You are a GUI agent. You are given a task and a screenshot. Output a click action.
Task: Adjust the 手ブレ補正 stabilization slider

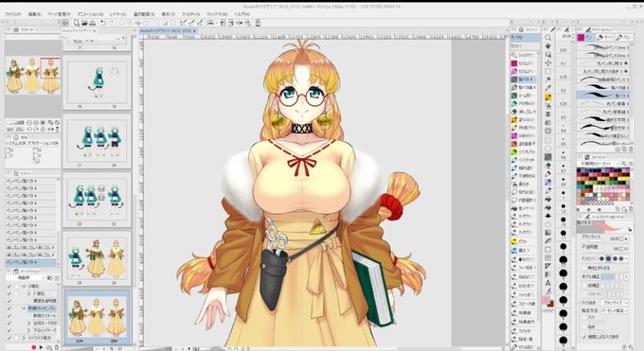pyautogui.click(x=613, y=277)
